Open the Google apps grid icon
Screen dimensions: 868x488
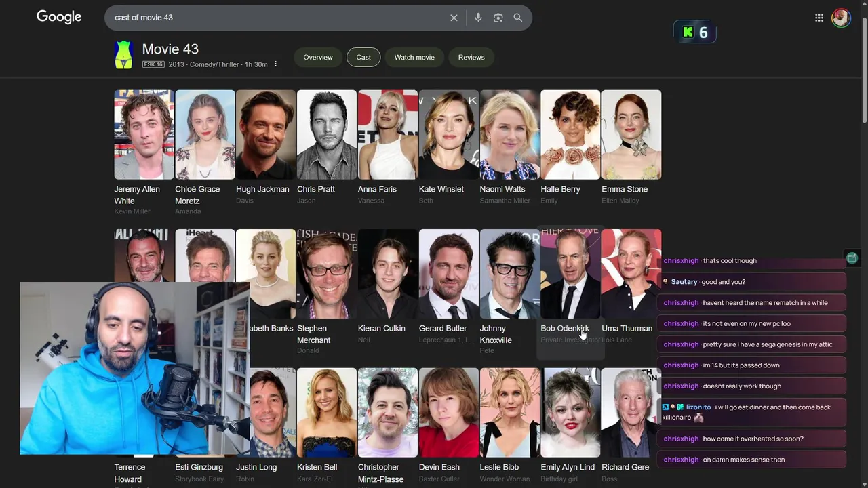(819, 18)
